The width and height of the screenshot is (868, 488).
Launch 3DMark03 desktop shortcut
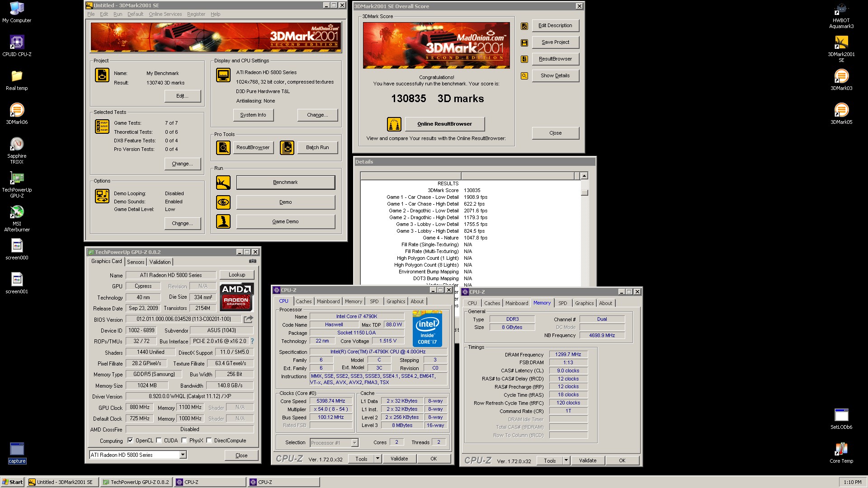click(841, 80)
